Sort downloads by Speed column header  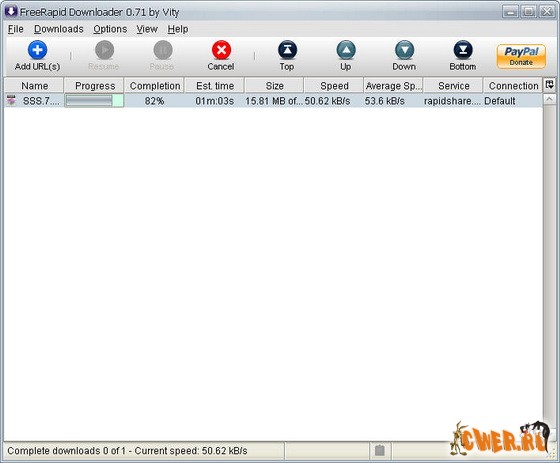click(334, 86)
